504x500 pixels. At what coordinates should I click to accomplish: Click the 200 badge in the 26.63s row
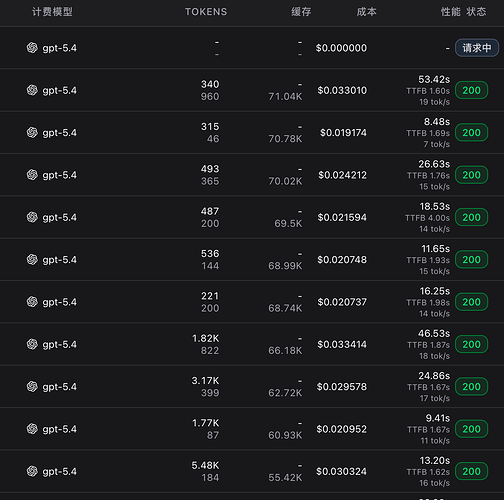coord(471,175)
